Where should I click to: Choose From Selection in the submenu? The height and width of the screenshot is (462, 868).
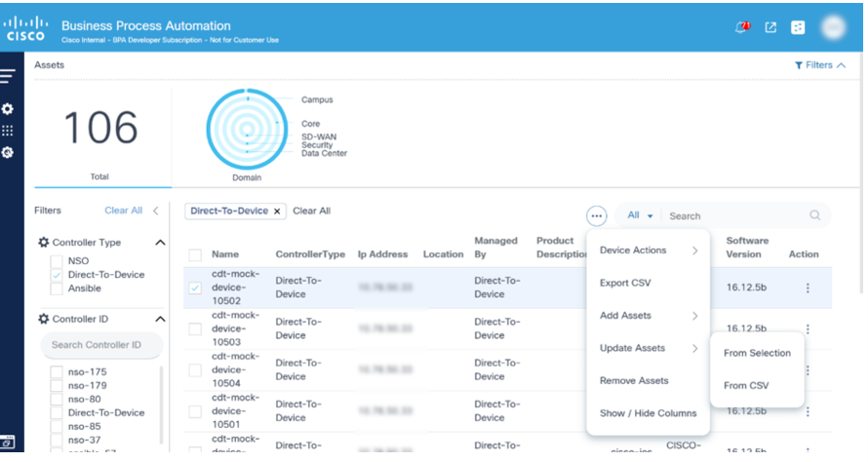[x=757, y=353]
